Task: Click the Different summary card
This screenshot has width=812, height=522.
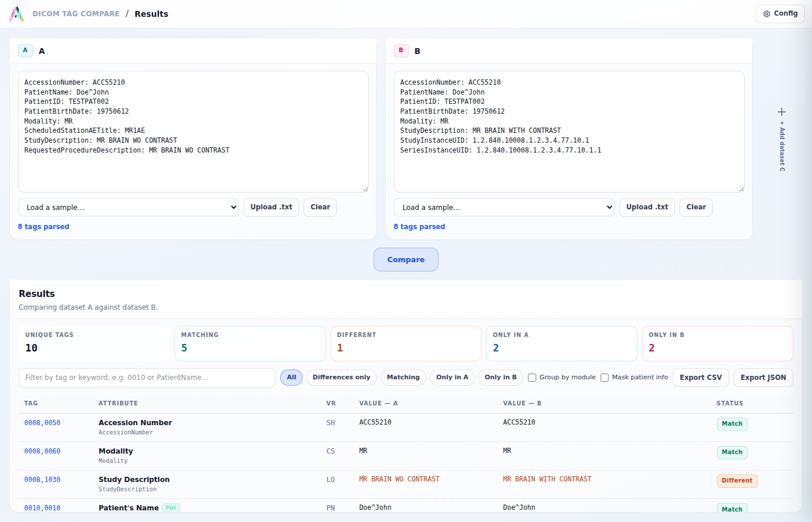Action: 406,343
